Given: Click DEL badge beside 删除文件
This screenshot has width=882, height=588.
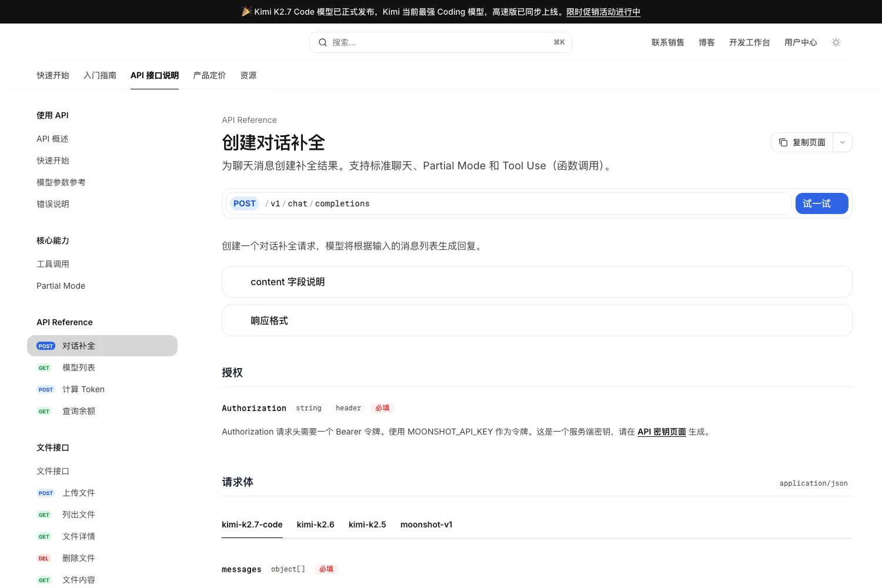Looking at the screenshot, I should (x=44, y=559).
